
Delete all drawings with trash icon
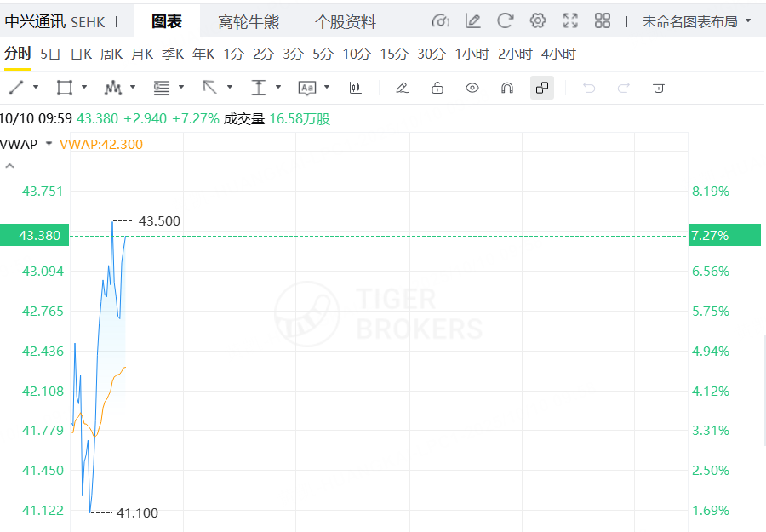(658, 88)
